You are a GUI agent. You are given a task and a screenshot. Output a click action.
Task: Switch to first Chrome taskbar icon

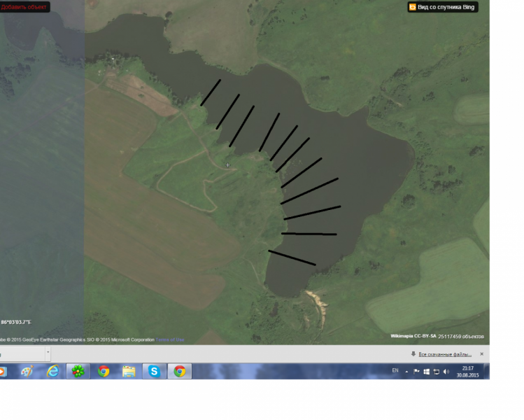point(104,371)
